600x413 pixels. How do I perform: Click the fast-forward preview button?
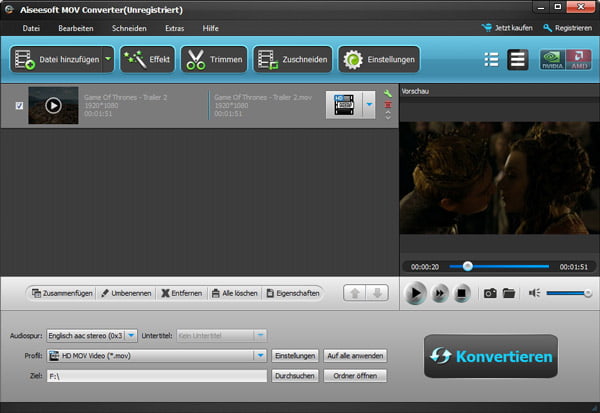[x=440, y=293]
